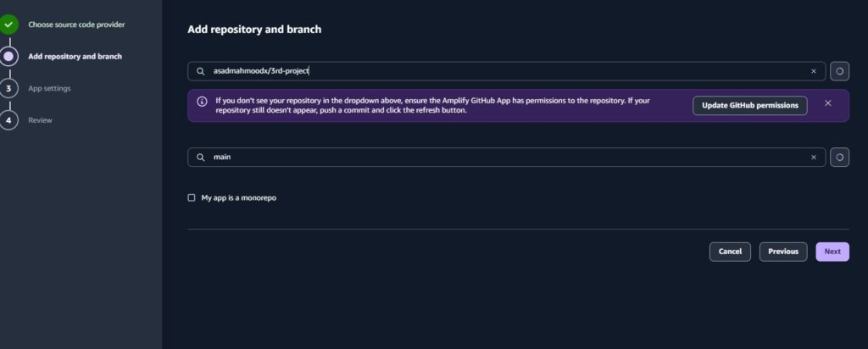Click Update GitHub permissions button
Image resolution: width=868 pixels, height=349 pixels.
(x=750, y=105)
